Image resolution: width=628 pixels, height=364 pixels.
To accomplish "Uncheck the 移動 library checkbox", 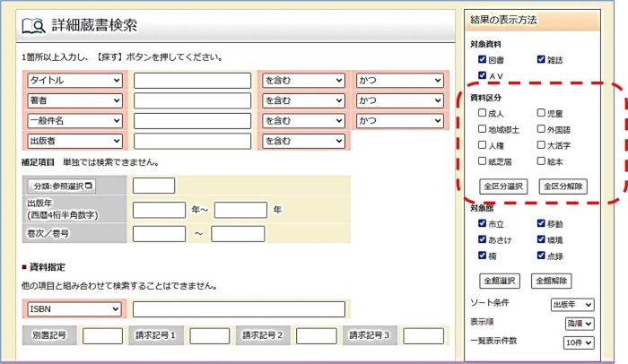I will pos(541,223).
